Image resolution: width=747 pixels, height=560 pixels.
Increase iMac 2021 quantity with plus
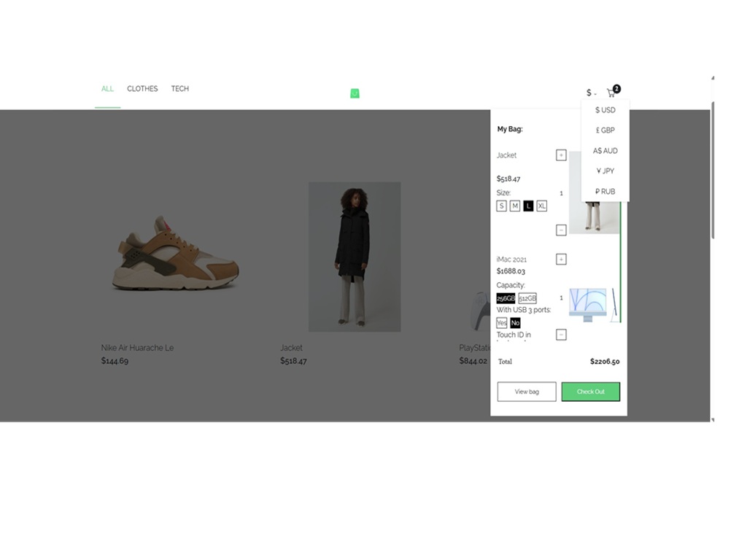tap(561, 259)
